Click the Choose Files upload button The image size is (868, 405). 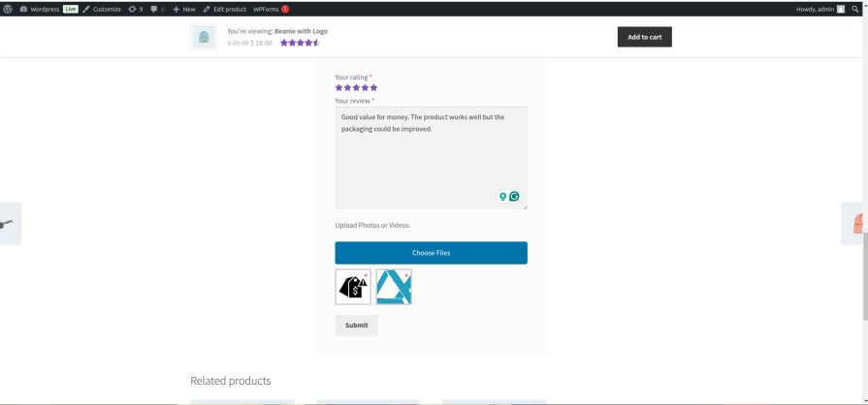point(431,253)
